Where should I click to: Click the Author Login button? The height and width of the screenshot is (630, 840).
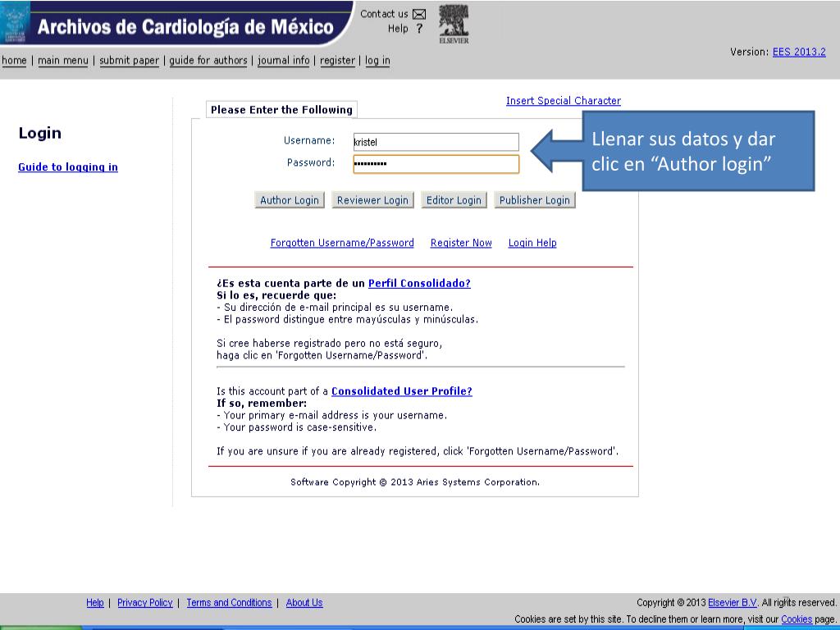pos(290,200)
